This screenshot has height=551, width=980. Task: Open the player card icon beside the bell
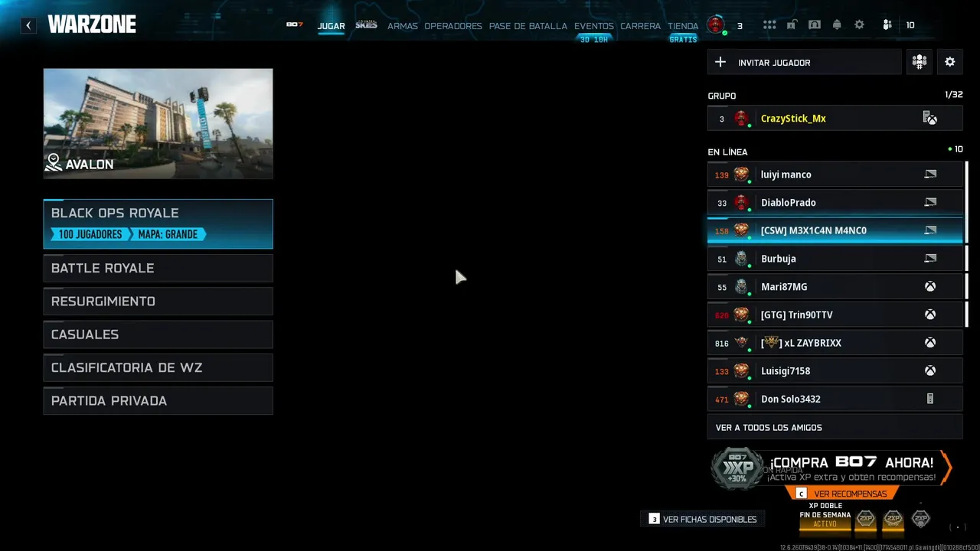pos(815,25)
